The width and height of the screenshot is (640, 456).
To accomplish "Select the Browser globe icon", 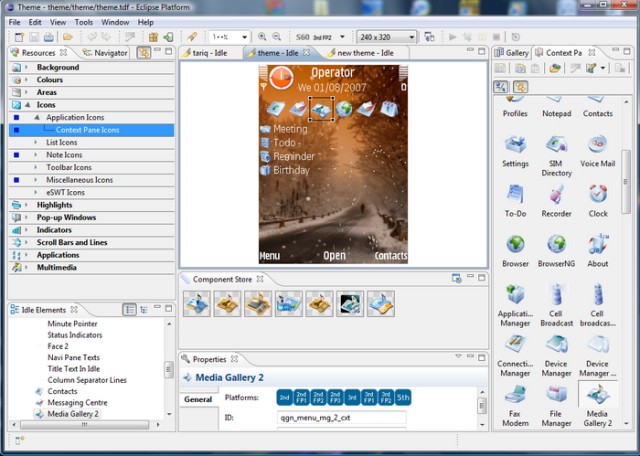I will point(515,245).
